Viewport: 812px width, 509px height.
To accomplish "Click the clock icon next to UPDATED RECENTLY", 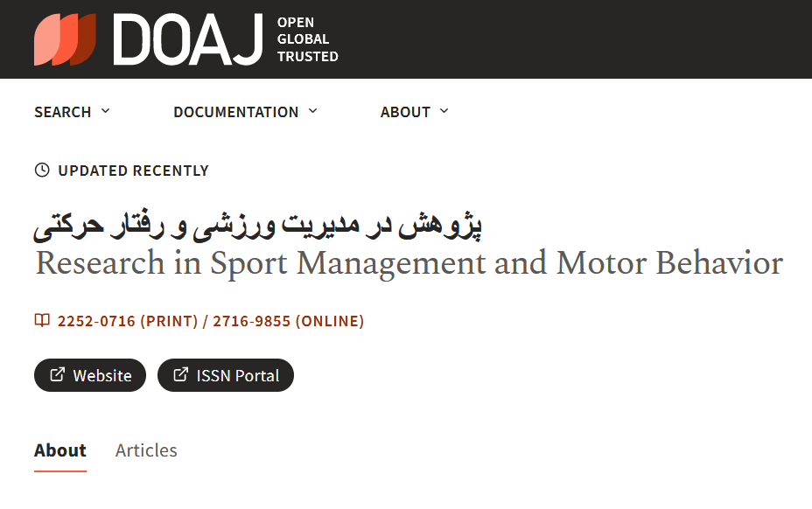I will (x=42, y=170).
